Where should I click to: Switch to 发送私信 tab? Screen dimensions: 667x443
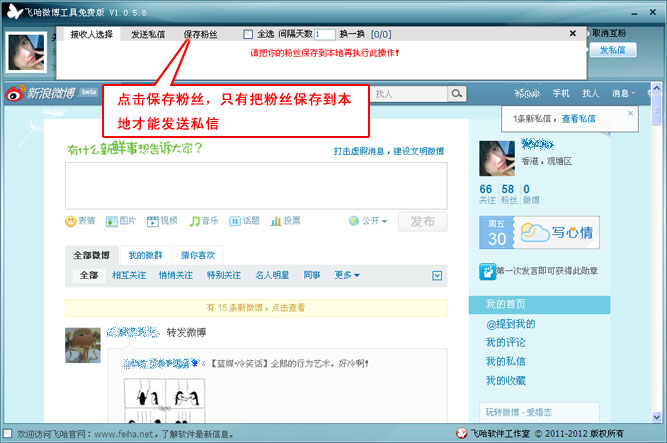pyautogui.click(x=148, y=34)
